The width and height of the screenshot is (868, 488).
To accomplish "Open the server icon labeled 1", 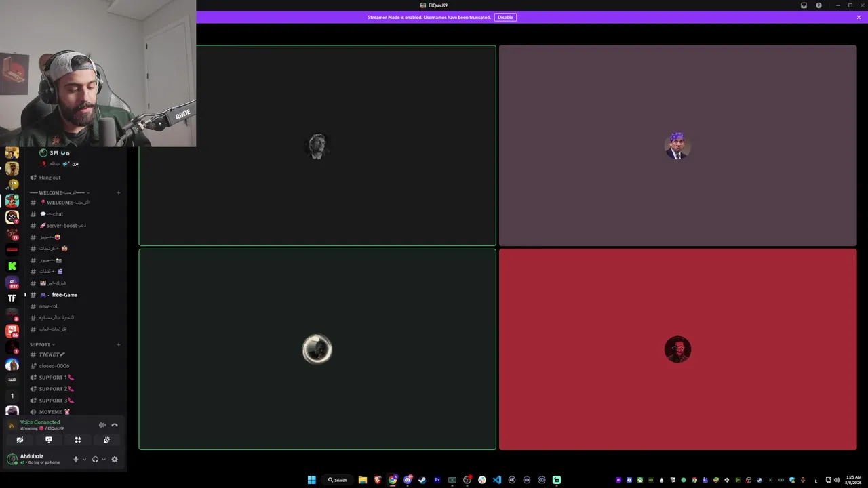I will 12,396.
